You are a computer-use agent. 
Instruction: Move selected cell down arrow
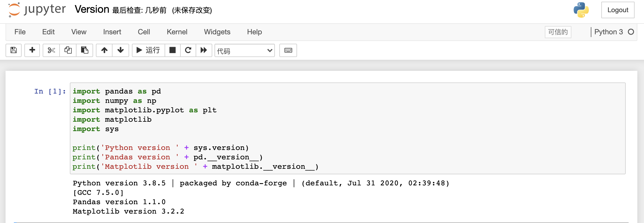pyautogui.click(x=121, y=50)
